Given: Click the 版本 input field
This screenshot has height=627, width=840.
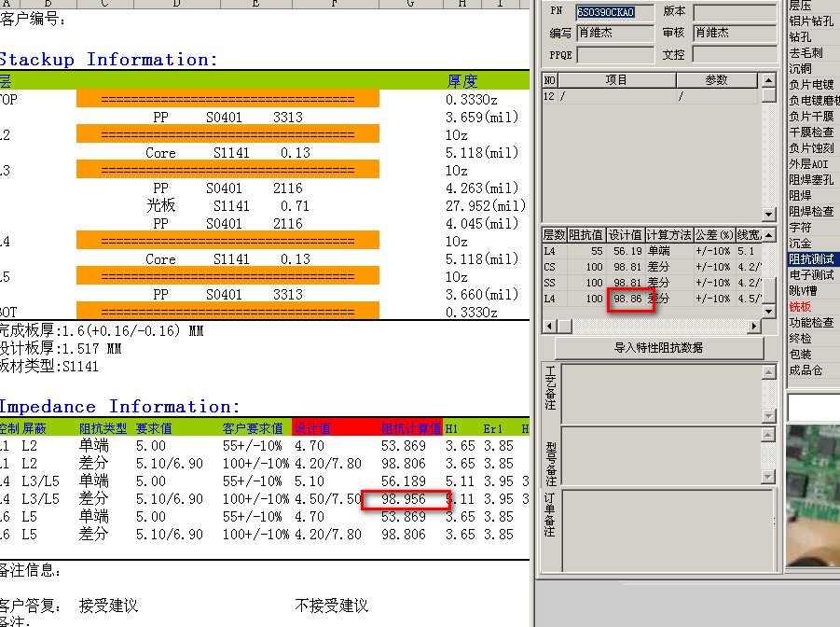Looking at the screenshot, I should 735,12.
